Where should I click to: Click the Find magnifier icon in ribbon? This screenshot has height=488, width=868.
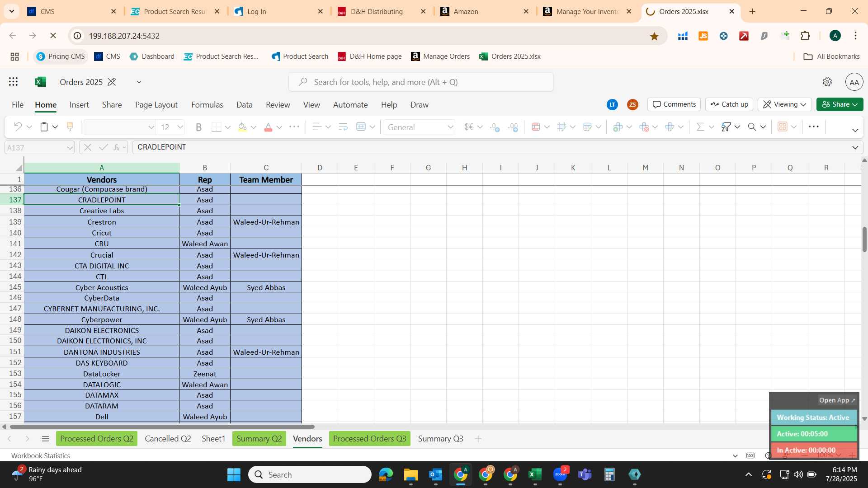[x=752, y=127]
